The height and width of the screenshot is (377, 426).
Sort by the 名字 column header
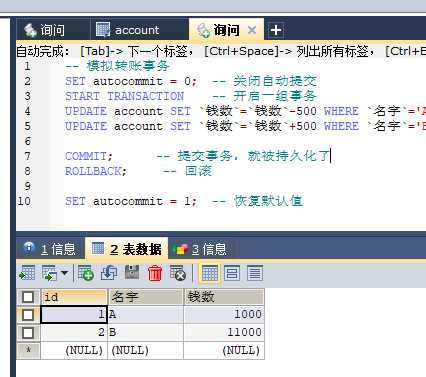tap(146, 297)
